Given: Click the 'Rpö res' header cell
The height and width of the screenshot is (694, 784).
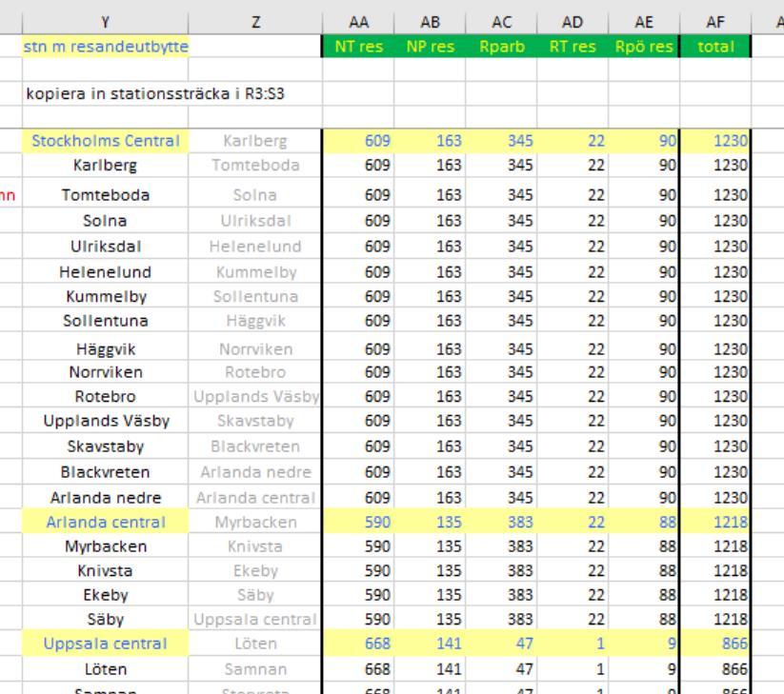Looking at the screenshot, I should [x=644, y=47].
